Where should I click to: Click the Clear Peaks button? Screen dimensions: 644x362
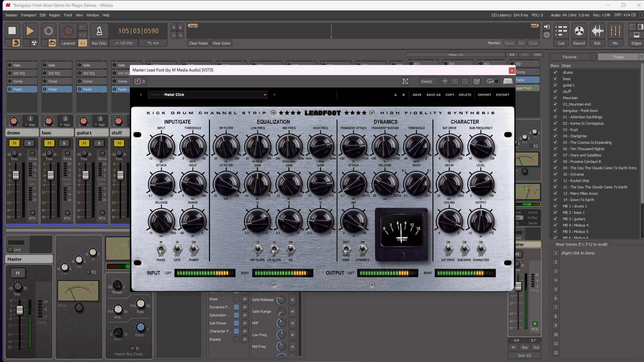[198, 43]
